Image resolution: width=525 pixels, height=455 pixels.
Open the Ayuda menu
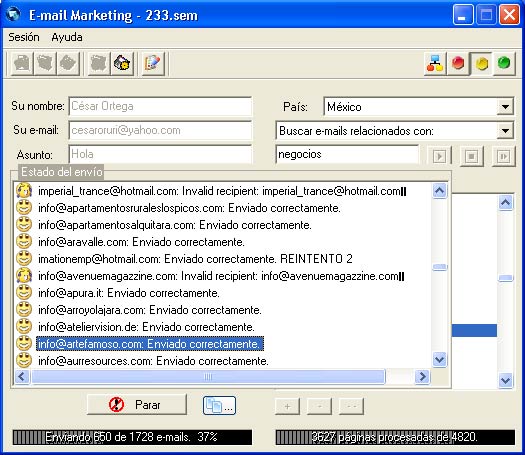click(x=67, y=37)
